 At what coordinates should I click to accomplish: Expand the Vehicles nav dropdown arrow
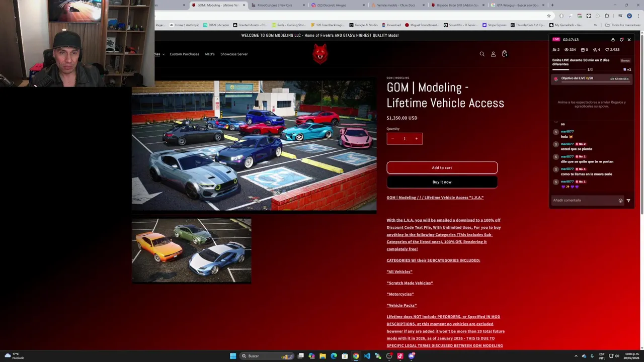coord(164,54)
